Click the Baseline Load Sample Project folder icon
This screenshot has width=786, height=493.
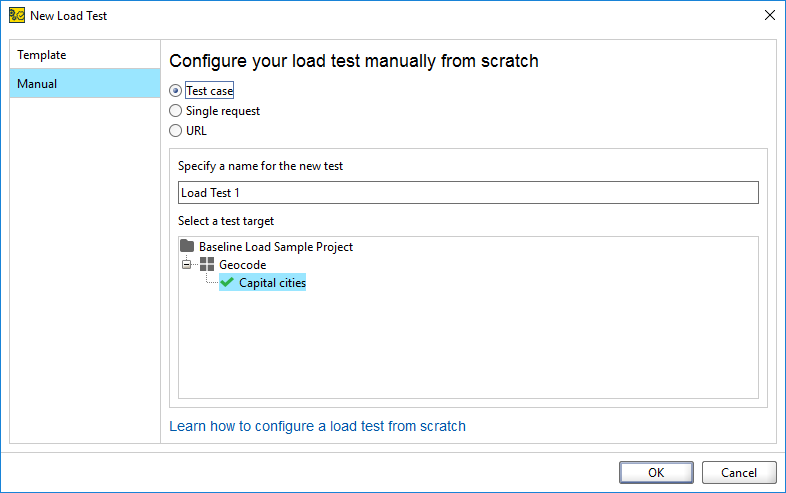(x=187, y=246)
